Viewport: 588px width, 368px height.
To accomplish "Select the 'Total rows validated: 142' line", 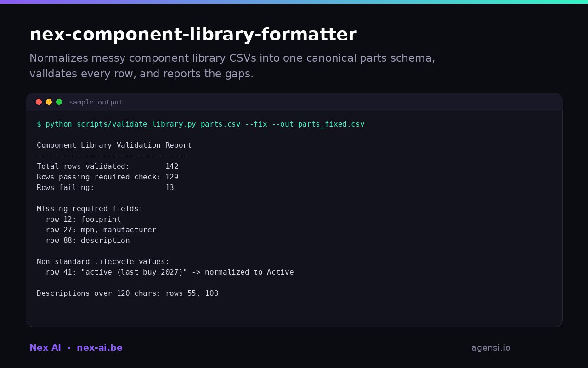I will (x=107, y=167).
